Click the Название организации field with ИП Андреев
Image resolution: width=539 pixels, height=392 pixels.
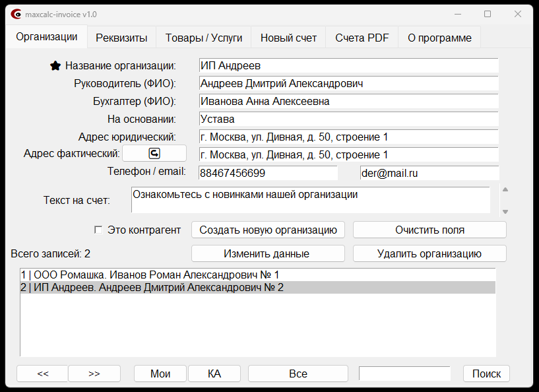point(348,66)
